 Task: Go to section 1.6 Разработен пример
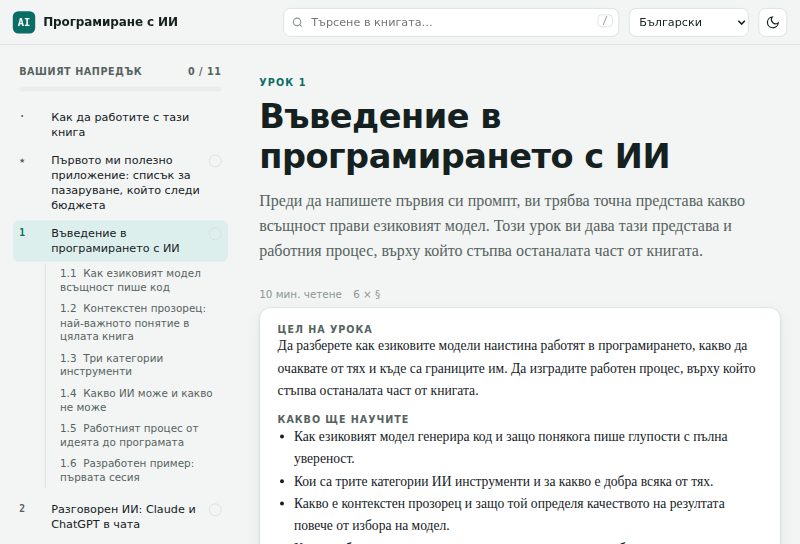tap(136, 470)
